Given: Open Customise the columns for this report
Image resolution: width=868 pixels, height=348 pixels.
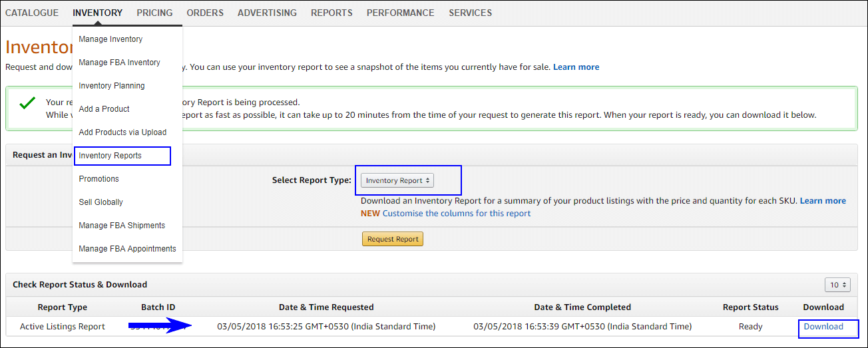Looking at the screenshot, I should tap(457, 214).
